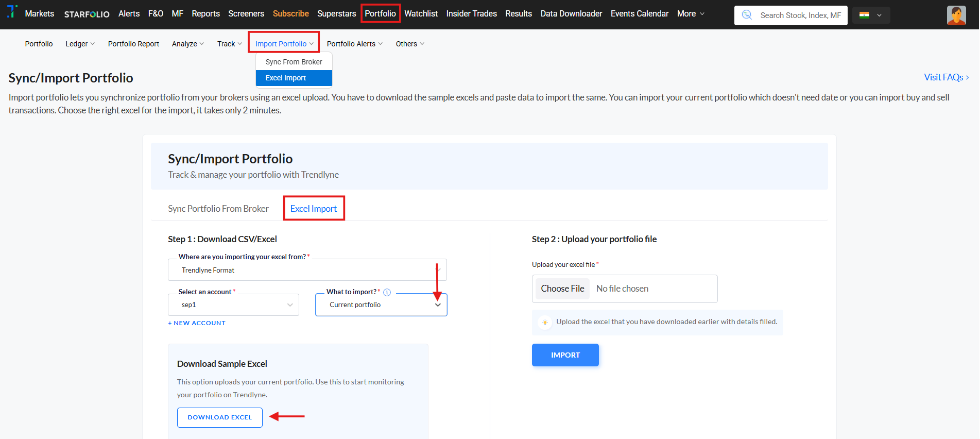Image resolution: width=980 pixels, height=439 pixels.
Task: Open Superstars in the top navigation
Action: pos(337,14)
